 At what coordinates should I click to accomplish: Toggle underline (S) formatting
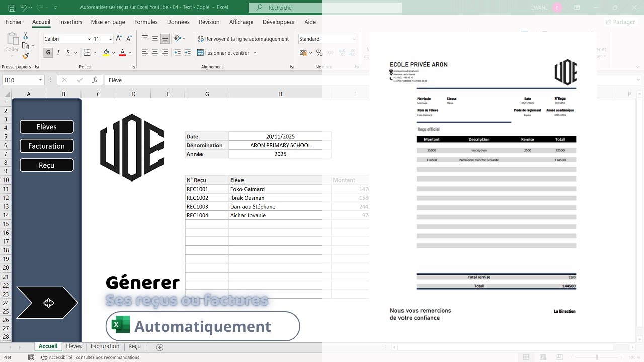[x=68, y=53]
